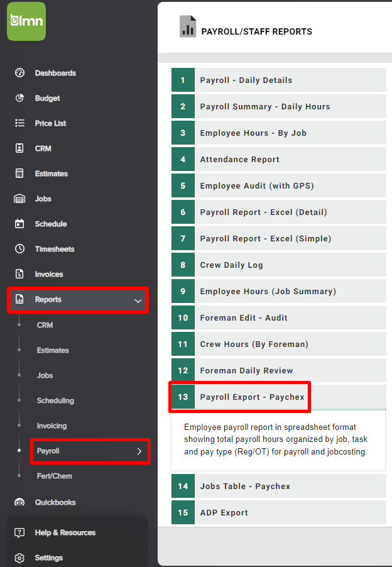Screen dimensions: 392x567
Task: Go to Dashboards in sidebar
Action: click(x=55, y=73)
